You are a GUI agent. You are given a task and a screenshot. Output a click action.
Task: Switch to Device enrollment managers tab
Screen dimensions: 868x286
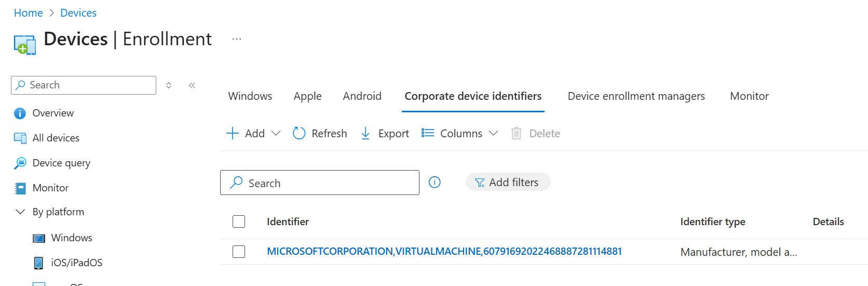(x=636, y=96)
